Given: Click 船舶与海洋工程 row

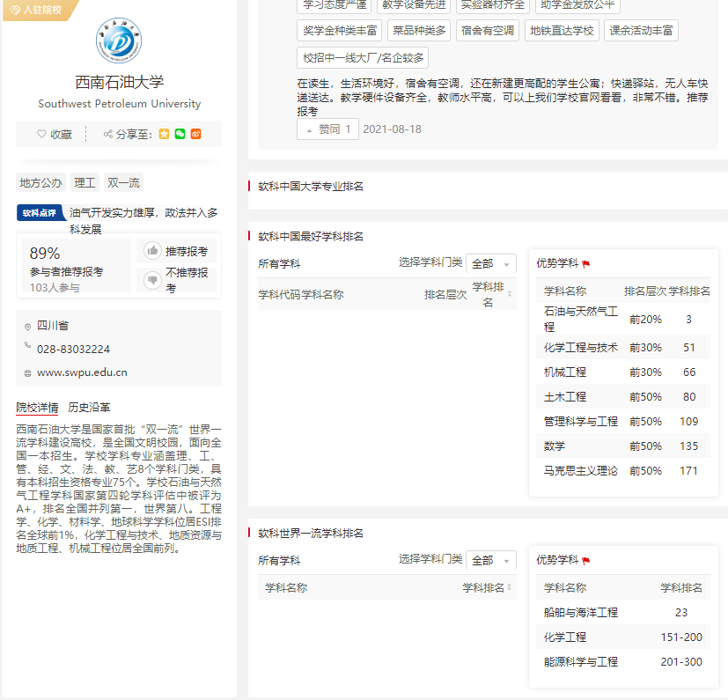Looking at the screenshot, I should click(x=623, y=612).
